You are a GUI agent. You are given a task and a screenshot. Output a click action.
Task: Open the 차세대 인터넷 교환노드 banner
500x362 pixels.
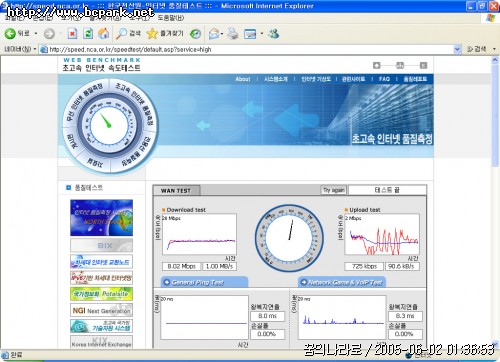[x=101, y=262]
